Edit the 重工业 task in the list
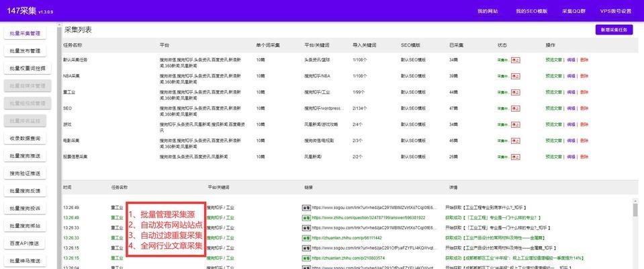The width and height of the screenshot is (644, 269). click(571, 92)
